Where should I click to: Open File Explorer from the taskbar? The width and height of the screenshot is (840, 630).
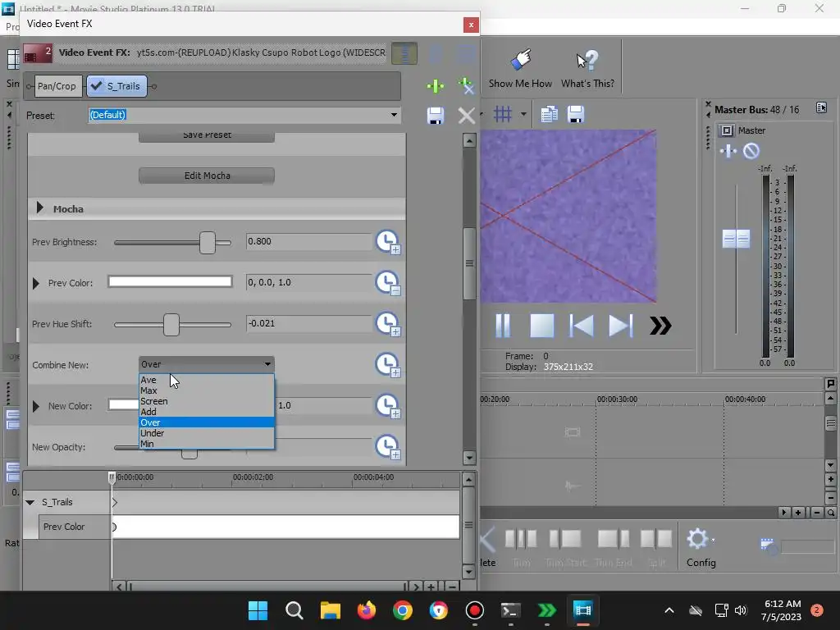tap(331, 610)
